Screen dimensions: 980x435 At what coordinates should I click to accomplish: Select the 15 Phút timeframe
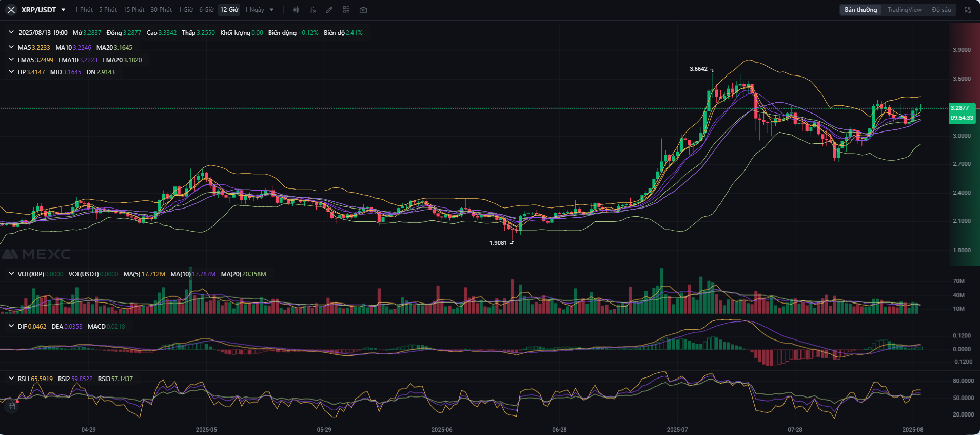coord(133,10)
